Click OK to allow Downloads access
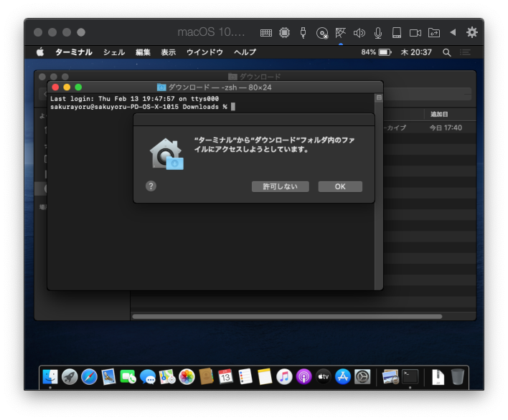Screen dimensions: 508x420 [x=340, y=186]
